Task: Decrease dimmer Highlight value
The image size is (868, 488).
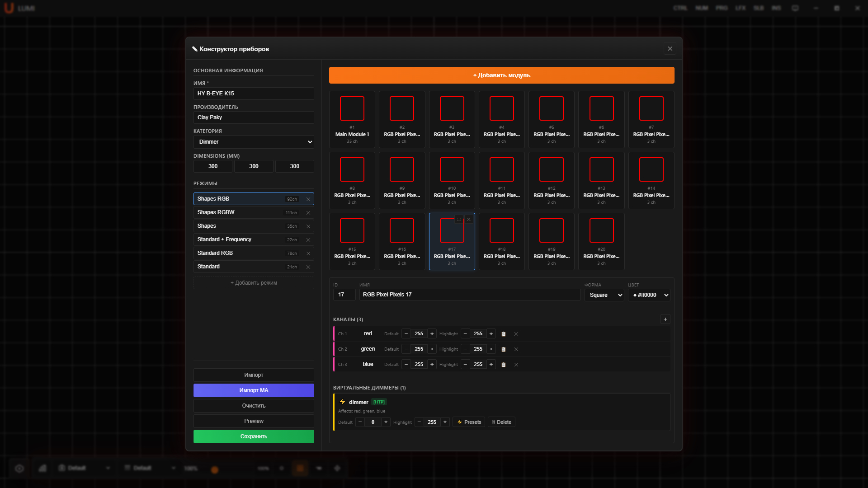Action: coord(419,422)
